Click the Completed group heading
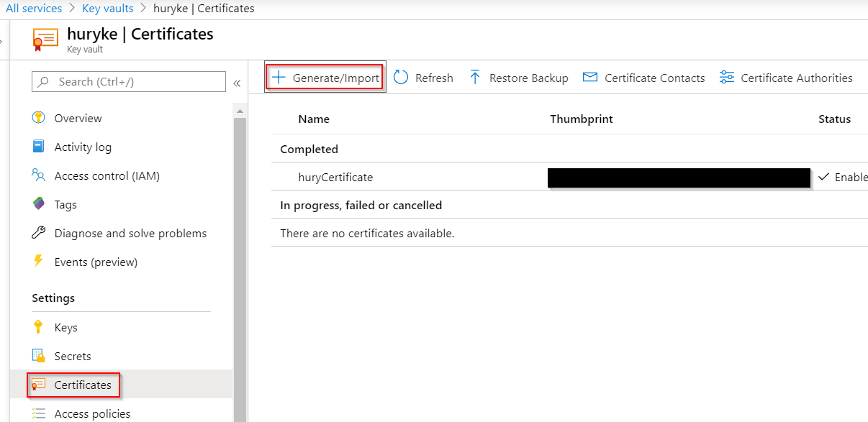Screen dimensions: 868x422 309,149
